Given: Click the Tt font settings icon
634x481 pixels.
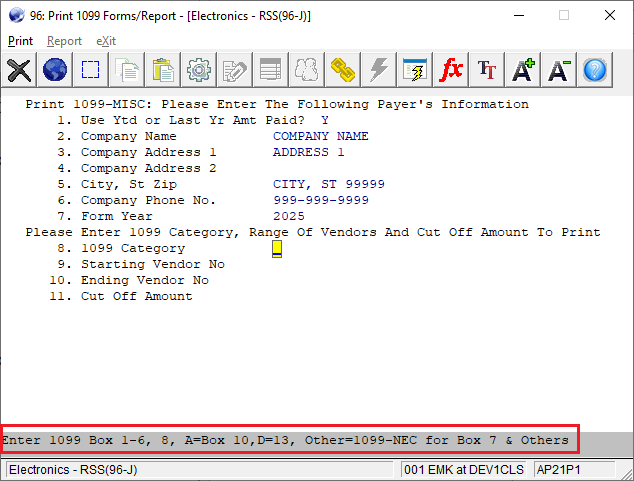Looking at the screenshot, I should [487, 69].
